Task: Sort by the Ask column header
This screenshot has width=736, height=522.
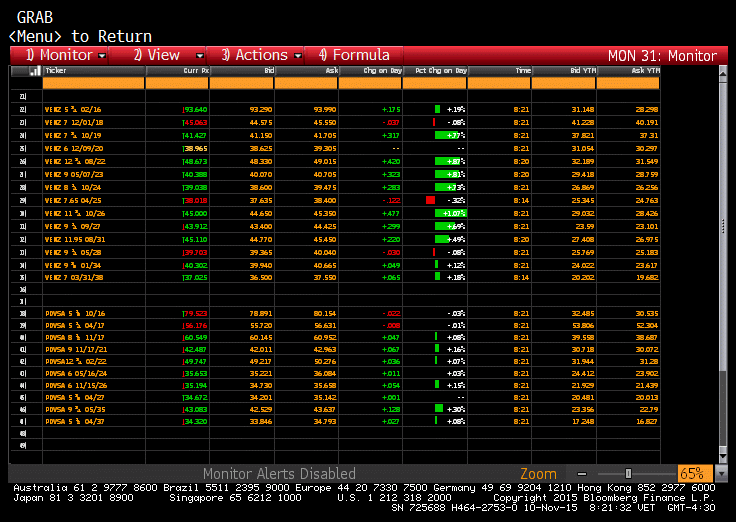Action: point(306,71)
